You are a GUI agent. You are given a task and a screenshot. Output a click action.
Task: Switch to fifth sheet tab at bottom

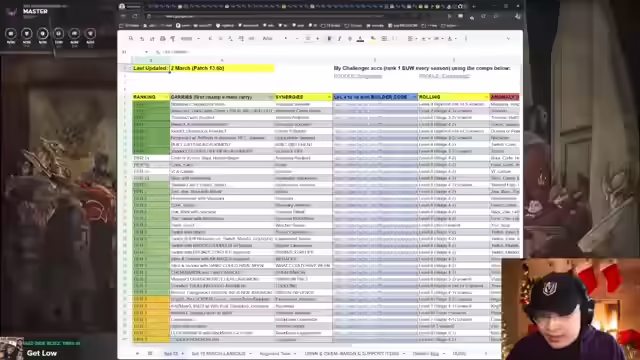(428, 353)
